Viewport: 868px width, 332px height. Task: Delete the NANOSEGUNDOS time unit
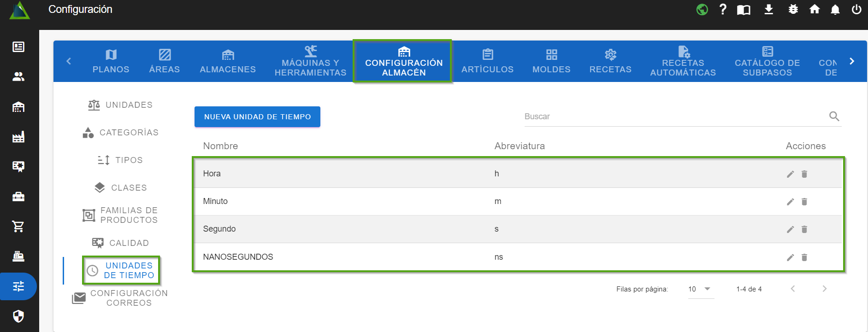804,257
